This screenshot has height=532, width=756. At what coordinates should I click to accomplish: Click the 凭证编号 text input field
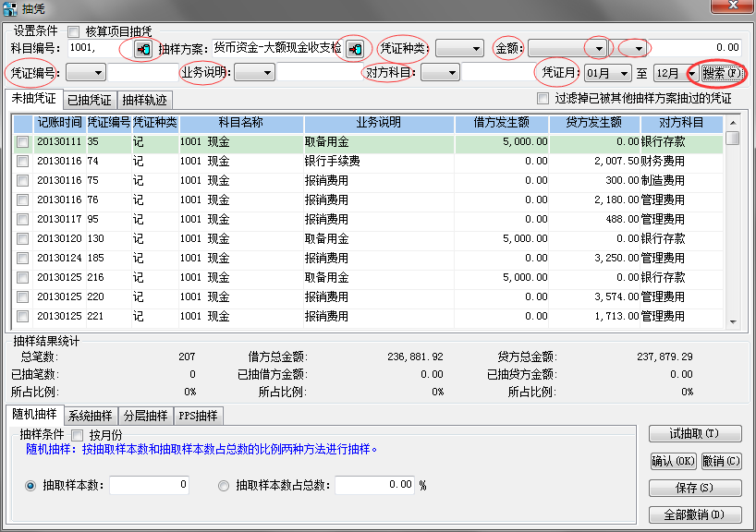click(x=143, y=73)
